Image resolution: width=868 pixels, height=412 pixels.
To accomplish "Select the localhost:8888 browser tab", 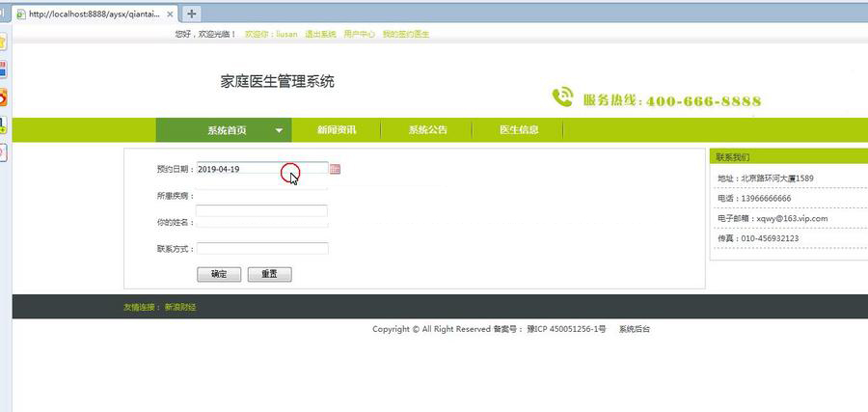I will pos(95,14).
